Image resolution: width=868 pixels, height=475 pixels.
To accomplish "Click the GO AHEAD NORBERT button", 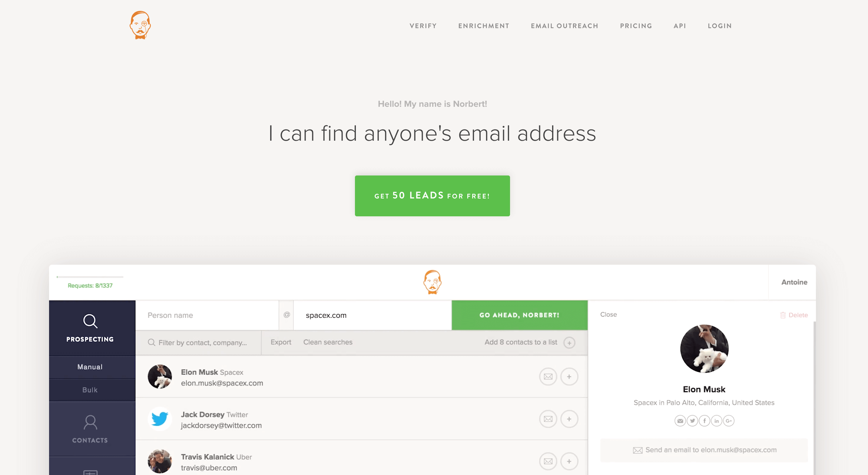I will coord(519,315).
